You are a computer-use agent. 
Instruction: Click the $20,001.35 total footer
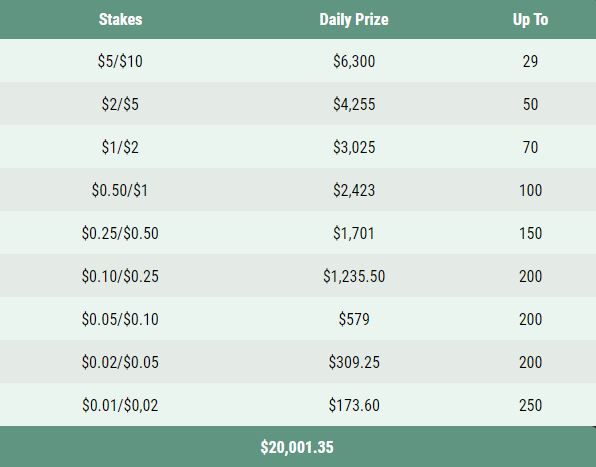(297, 447)
